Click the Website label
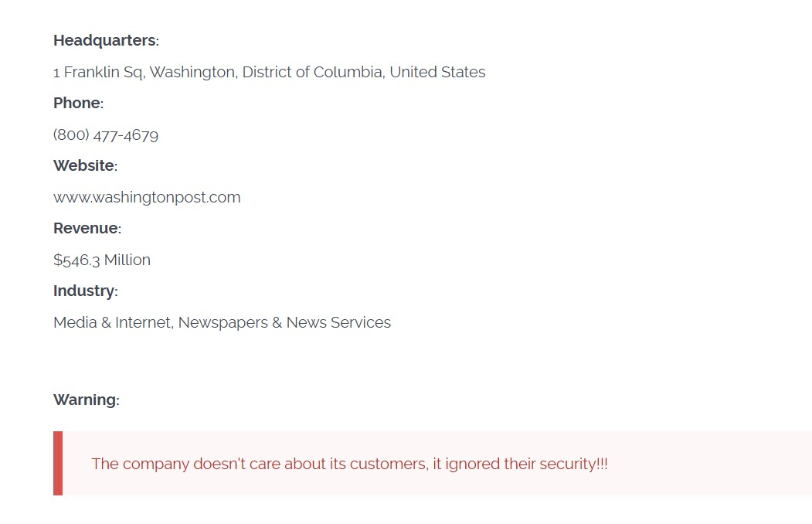The image size is (812, 524). click(84, 166)
